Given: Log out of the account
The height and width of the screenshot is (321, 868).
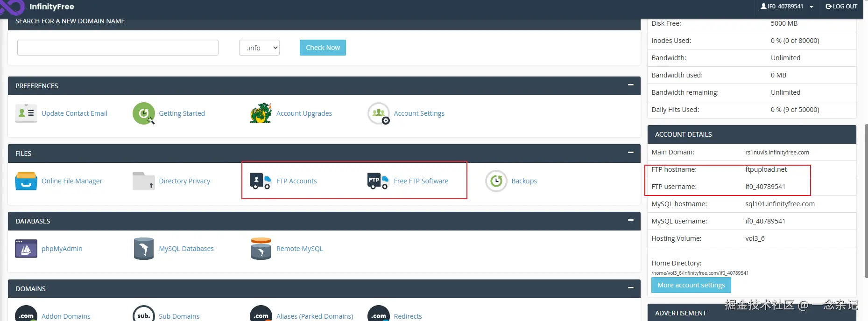Looking at the screenshot, I should coord(841,7).
